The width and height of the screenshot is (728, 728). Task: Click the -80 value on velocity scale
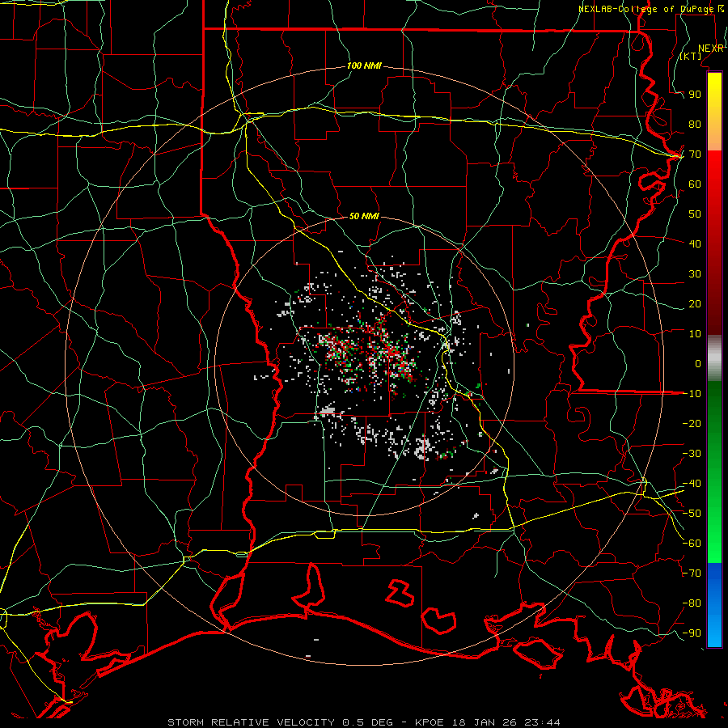tap(692, 603)
